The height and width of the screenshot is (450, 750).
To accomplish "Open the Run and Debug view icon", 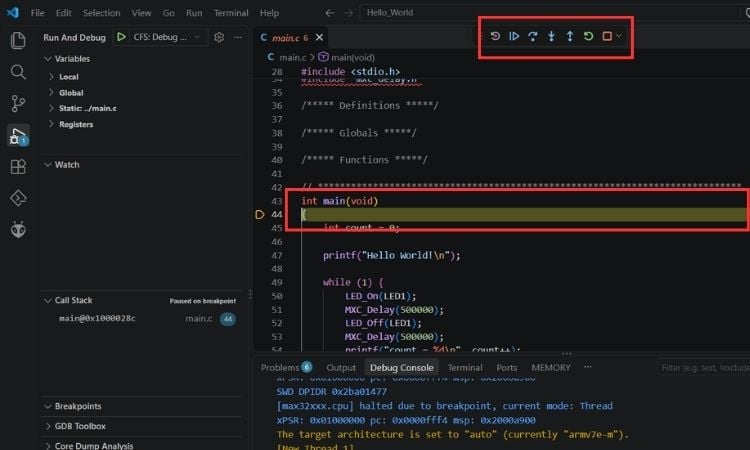I will [x=18, y=136].
